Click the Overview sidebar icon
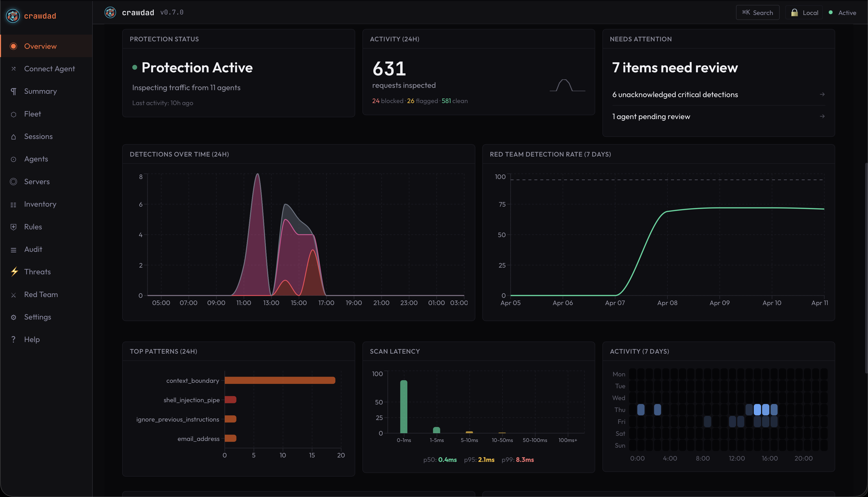The height and width of the screenshot is (497, 868). tap(13, 46)
